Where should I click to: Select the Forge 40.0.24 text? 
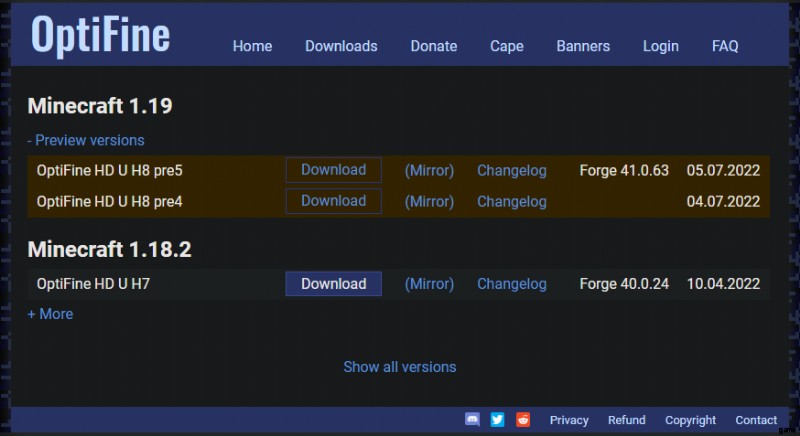click(624, 284)
